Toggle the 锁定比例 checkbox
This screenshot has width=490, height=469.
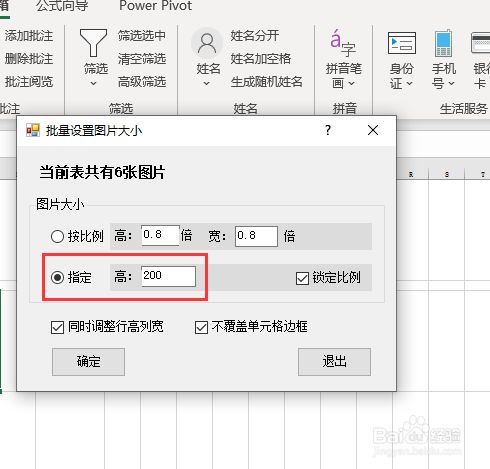302,278
